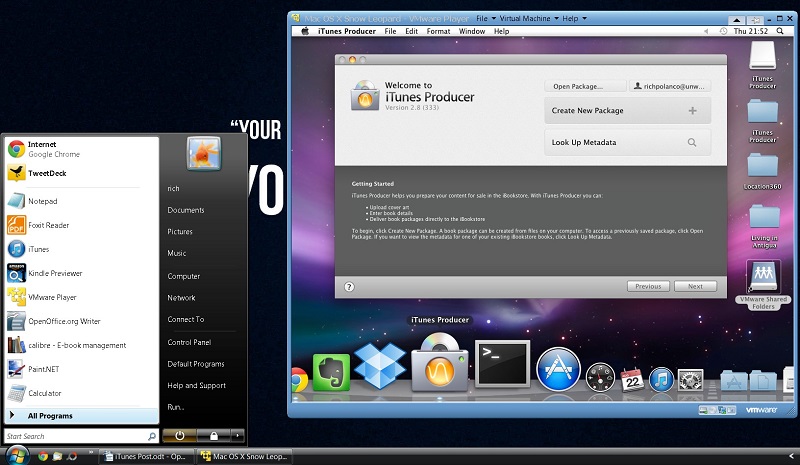This screenshot has height=465, width=800.
Task: Click the iTunes Producer dock icon
Action: (439, 363)
